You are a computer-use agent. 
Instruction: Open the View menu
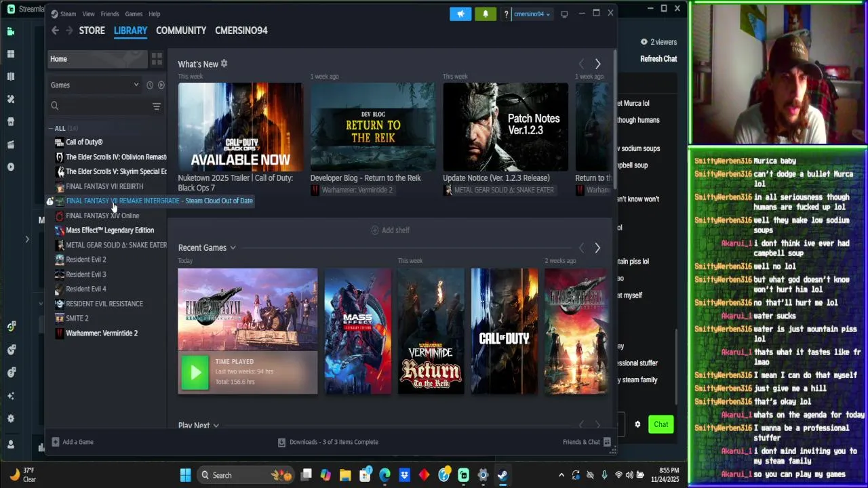[x=88, y=14]
